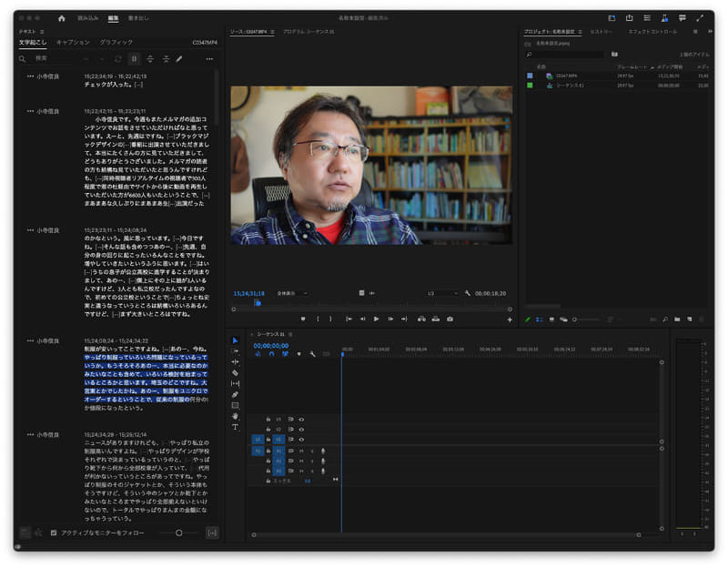Expand the hidden panels overflow chevron
Viewport: 728px width, 568px height.
[x=709, y=31]
